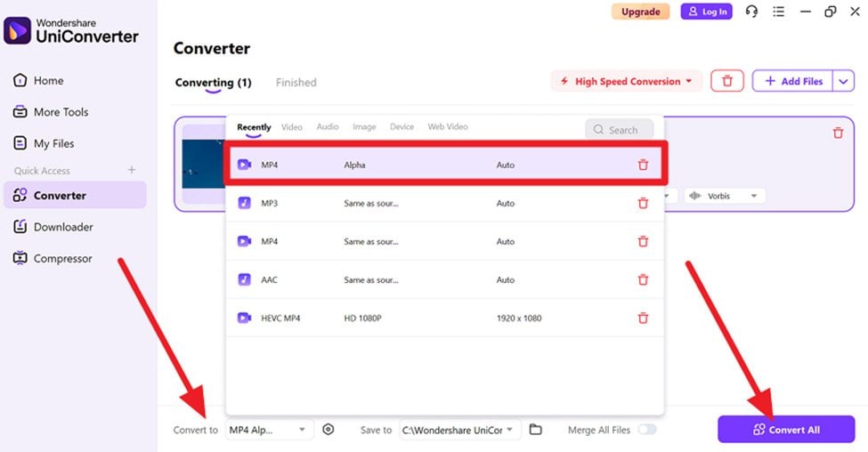Click the 1920 x 1080 resolution value
Image resolution: width=868 pixels, height=452 pixels.
pos(519,319)
